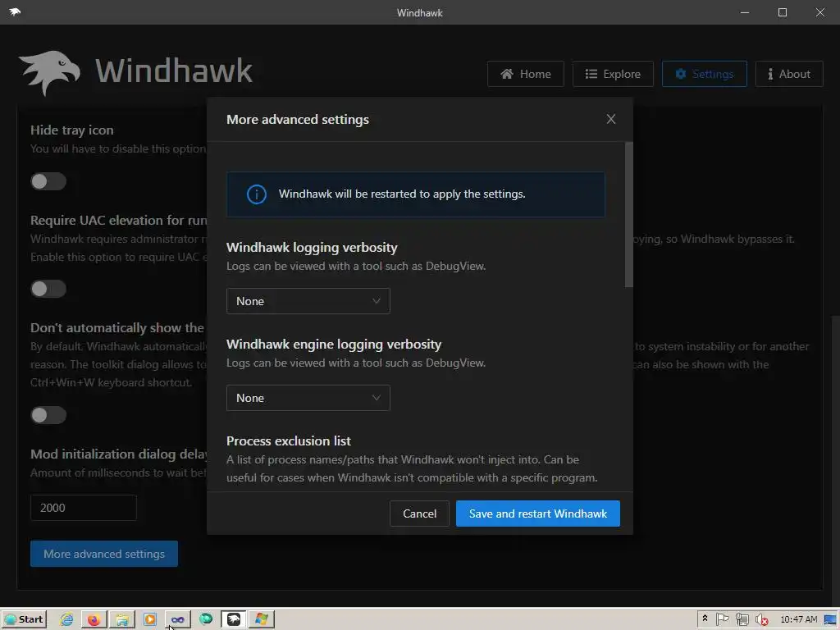Viewport: 840px width, 630px height.
Task: Open File Explorer folder in taskbar
Action: tap(122, 619)
